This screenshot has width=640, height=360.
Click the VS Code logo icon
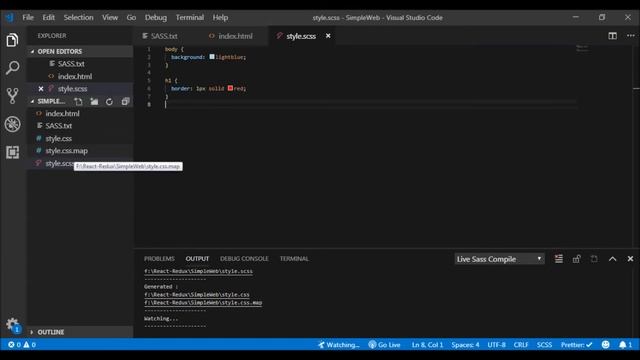(x=10, y=18)
